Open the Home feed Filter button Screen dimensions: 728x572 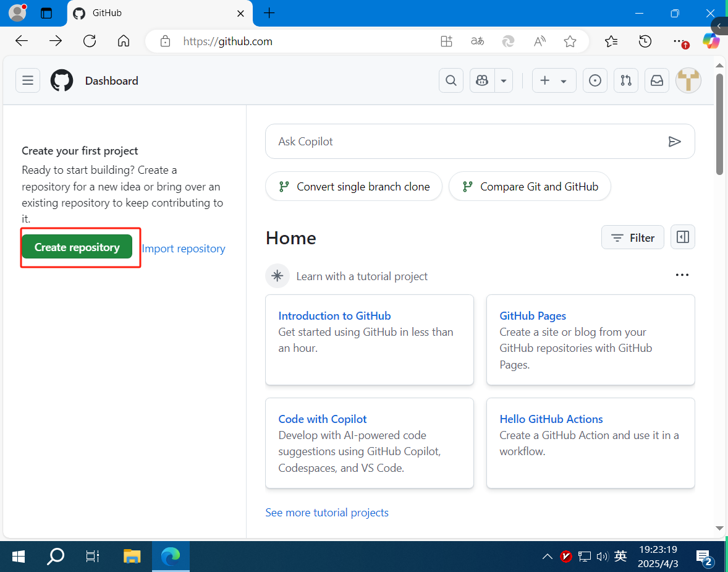point(632,237)
